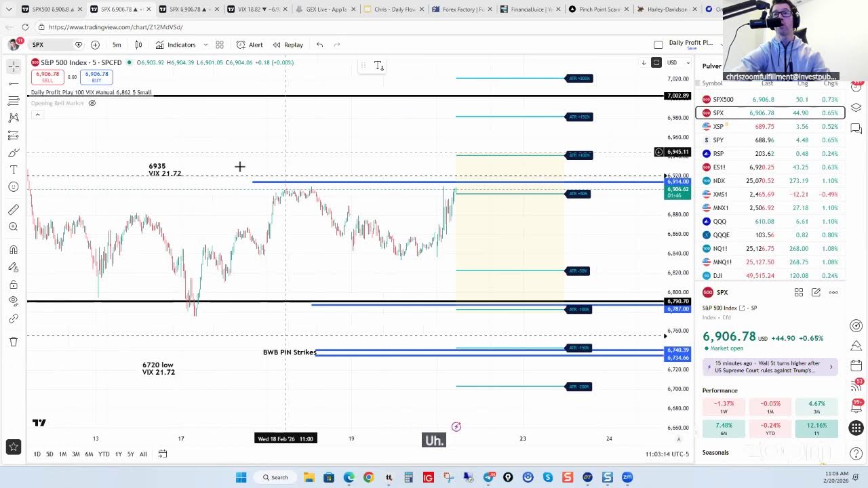Toggle the chart maximize panel button

[656, 62]
